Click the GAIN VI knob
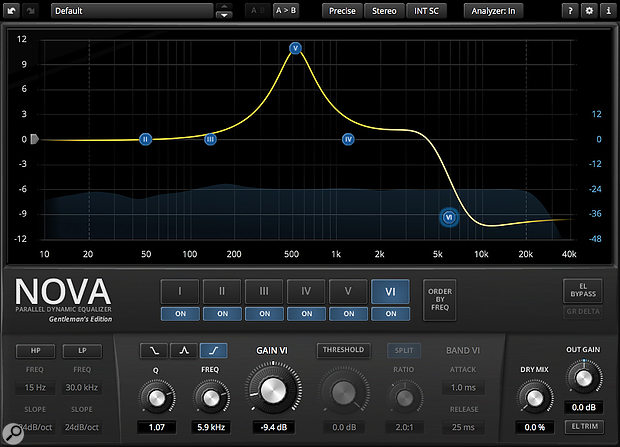Image resolution: width=620 pixels, height=447 pixels. coord(273,391)
